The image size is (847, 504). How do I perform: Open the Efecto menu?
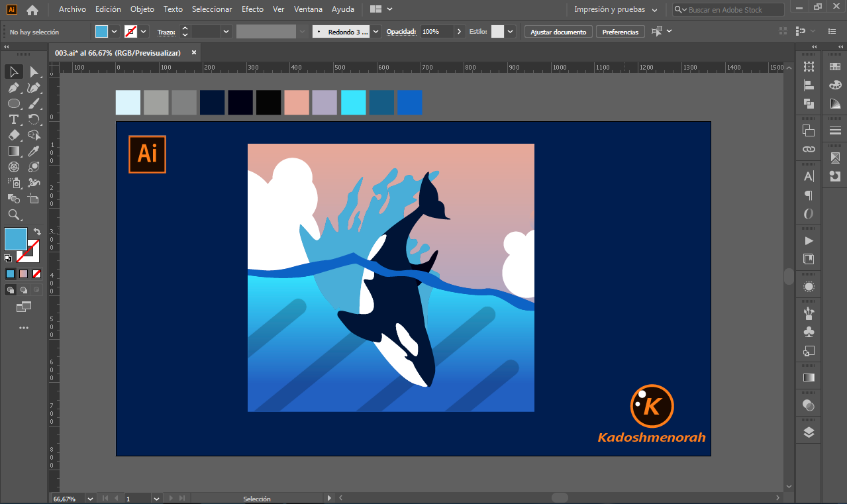point(252,9)
